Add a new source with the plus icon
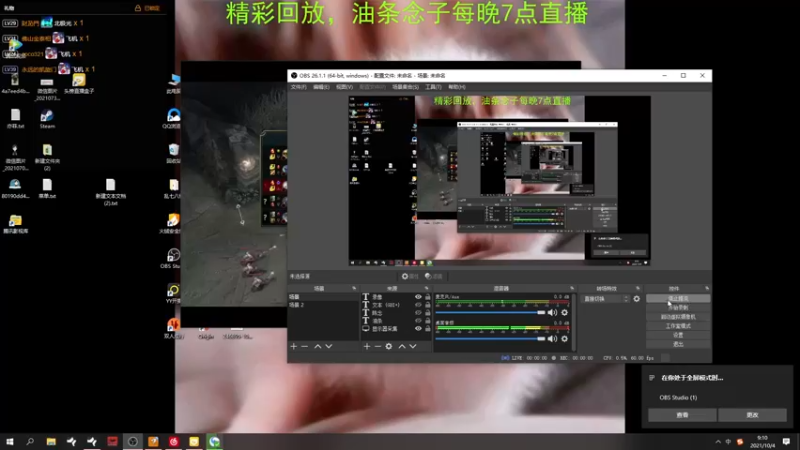The height and width of the screenshot is (450, 800). [x=367, y=346]
